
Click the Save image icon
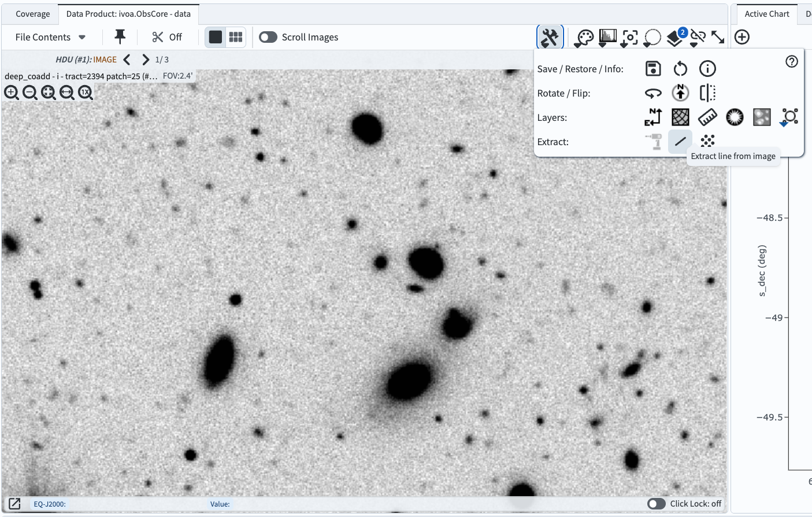[653, 69]
